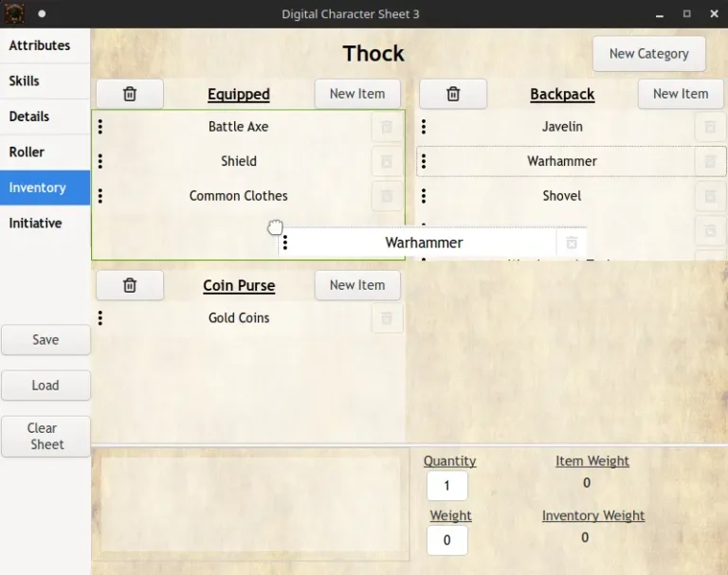Open the Attributes tab
Screen dimensions: 728x575
[x=45, y=45]
